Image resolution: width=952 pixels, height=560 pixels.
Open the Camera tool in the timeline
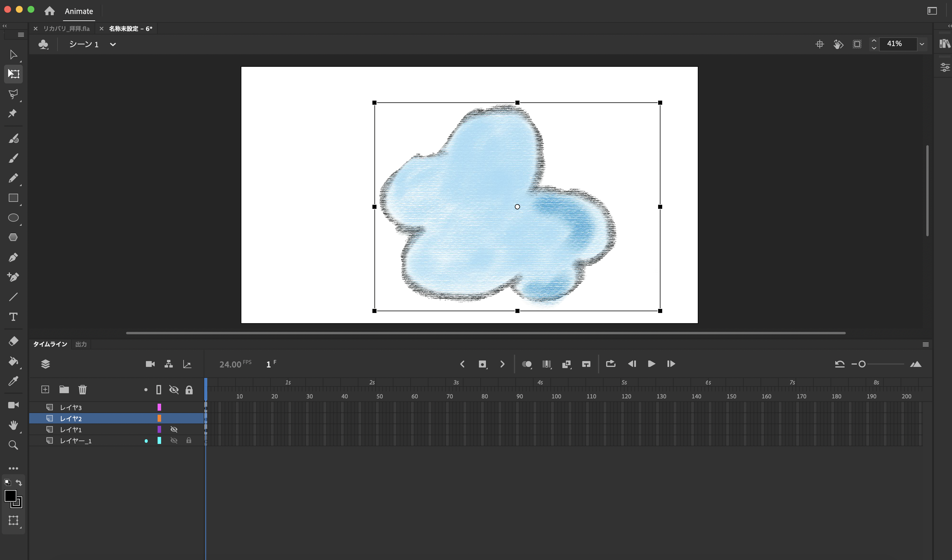click(x=150, y=364)
